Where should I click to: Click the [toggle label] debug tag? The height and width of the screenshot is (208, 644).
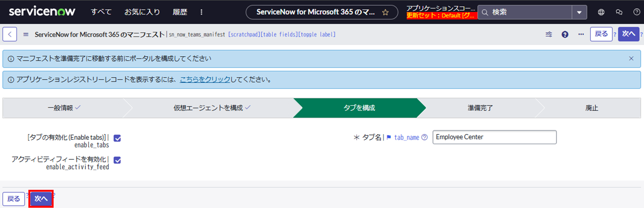tap(317, 34)
